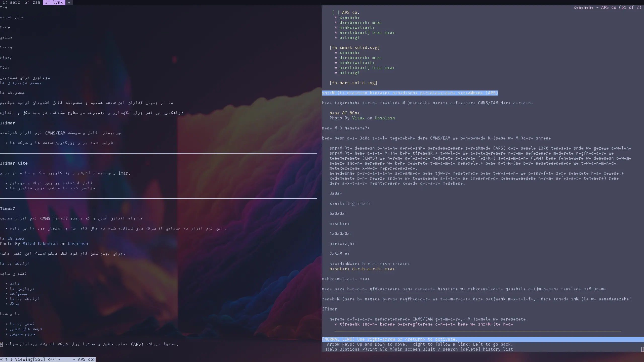The image size is (644, 362).
Task: Switch to the "1: aerc" terminal tab
Action: 11,2
